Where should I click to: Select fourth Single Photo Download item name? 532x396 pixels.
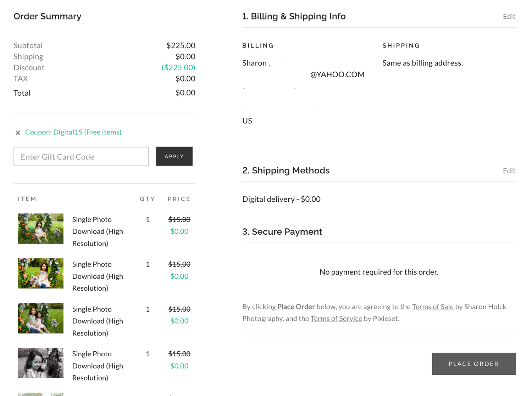(98, 366)
